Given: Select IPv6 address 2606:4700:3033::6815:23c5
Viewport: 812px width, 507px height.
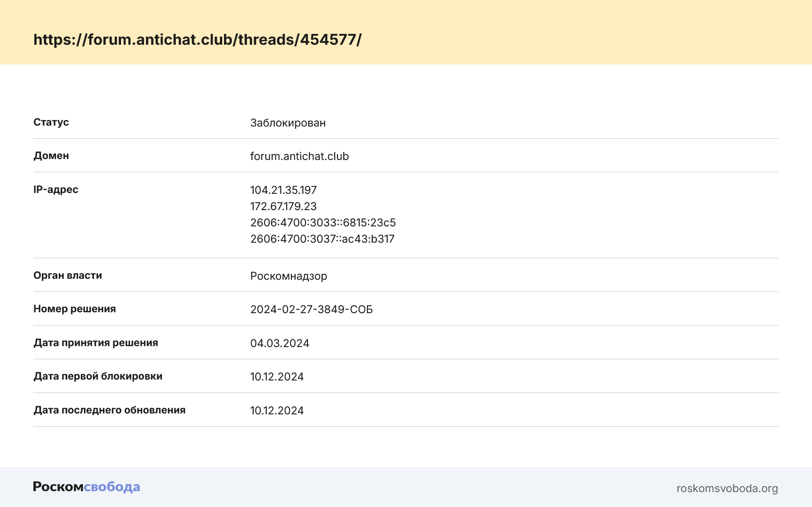Looking at the screenshot, I should point(323,223).
